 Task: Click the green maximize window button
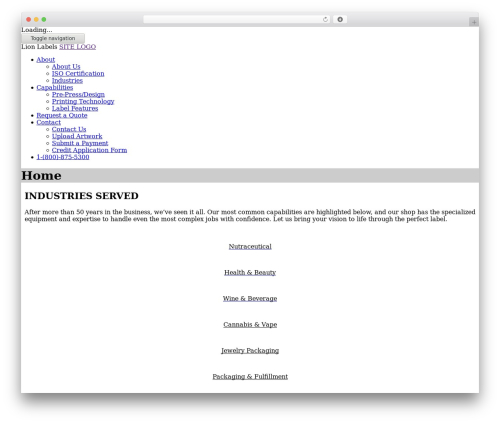pyautogui.click(x=44, y=19)
